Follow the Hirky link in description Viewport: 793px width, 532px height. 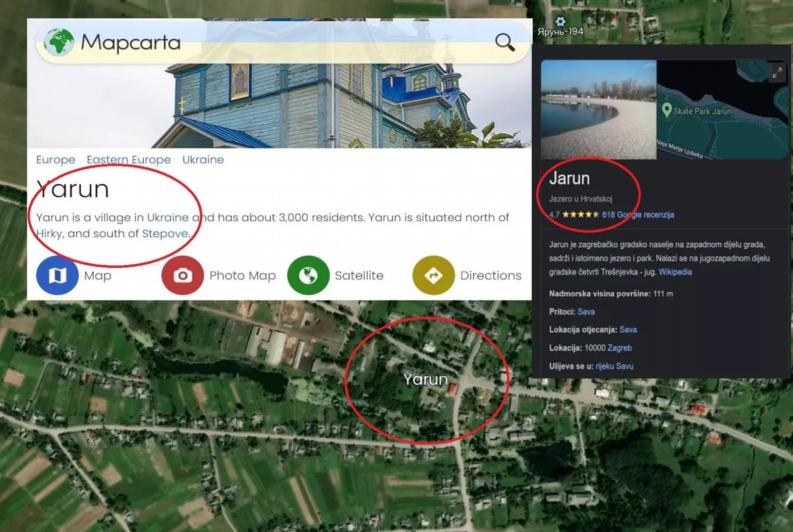[50, 233]
